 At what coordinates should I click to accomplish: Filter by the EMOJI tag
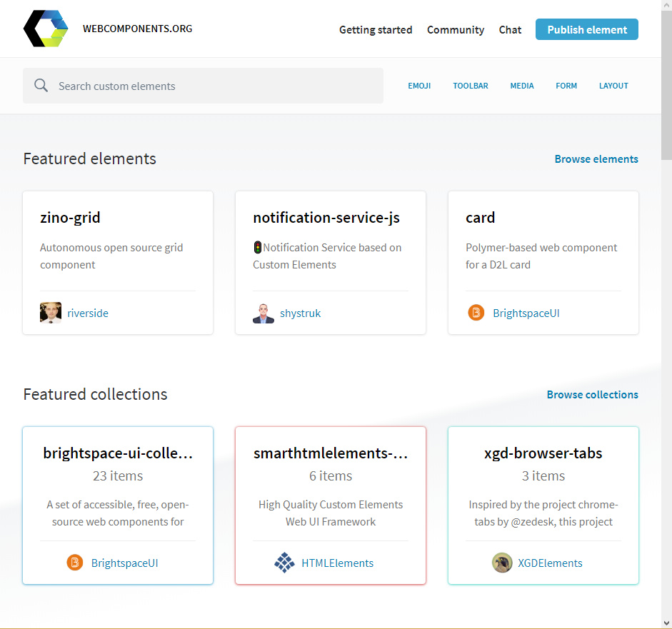coord(419,86)
